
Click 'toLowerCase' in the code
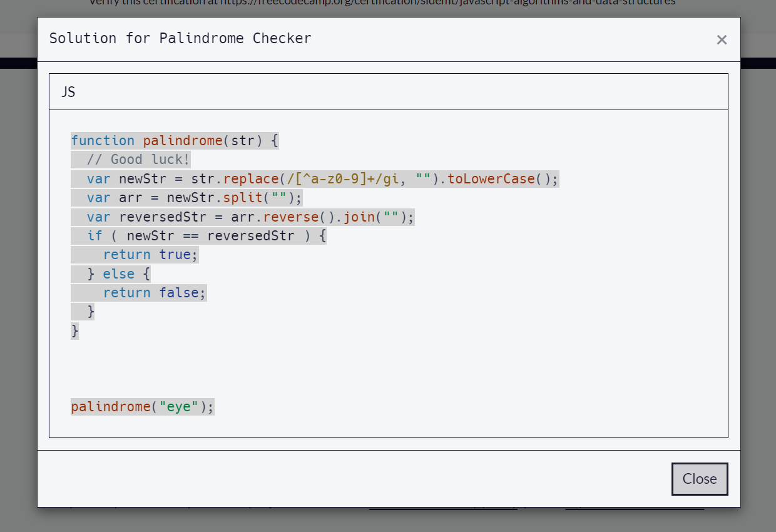pyautogui.click(x=491, y=179)
